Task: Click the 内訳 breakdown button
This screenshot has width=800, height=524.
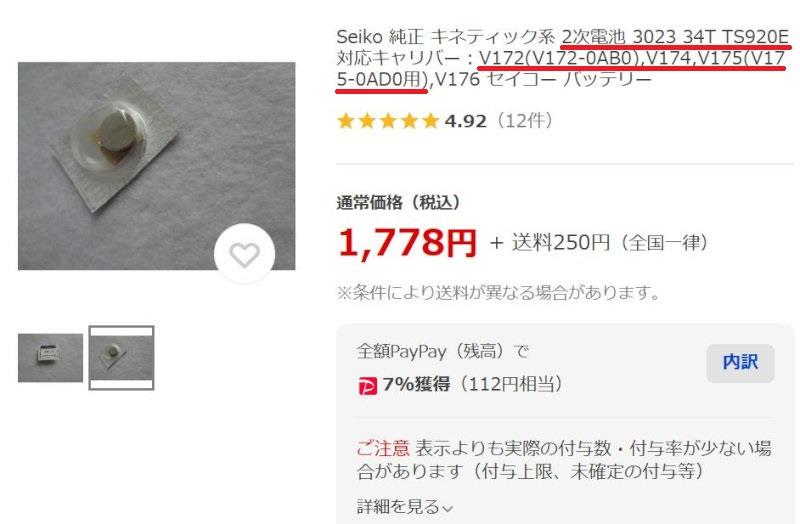Action: click(x=740, y=363)
